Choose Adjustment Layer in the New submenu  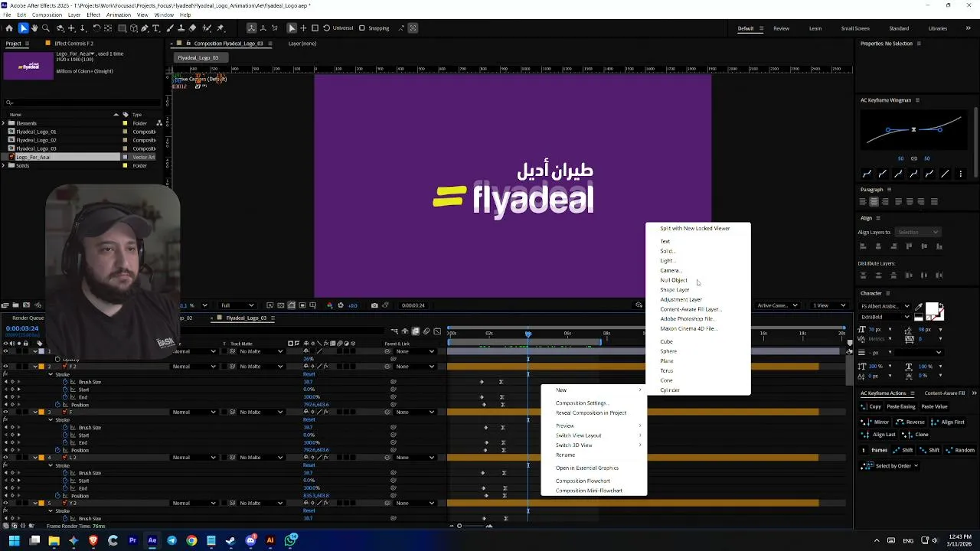(681, 300)
